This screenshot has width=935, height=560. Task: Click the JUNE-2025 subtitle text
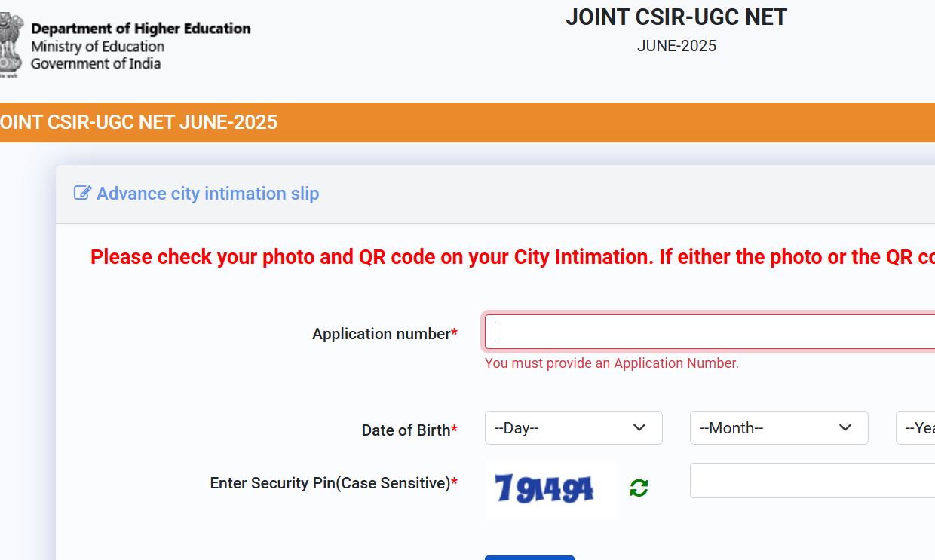[676, 46]
